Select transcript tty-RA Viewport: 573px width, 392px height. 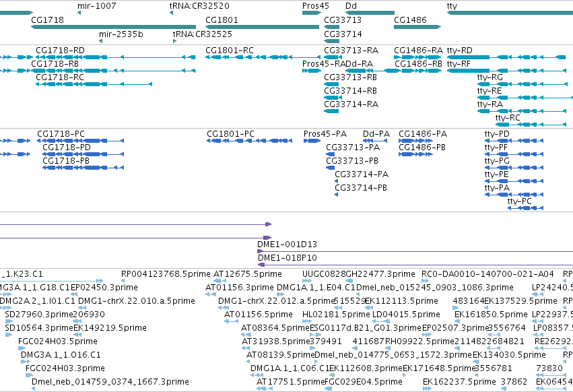[521, 111]
